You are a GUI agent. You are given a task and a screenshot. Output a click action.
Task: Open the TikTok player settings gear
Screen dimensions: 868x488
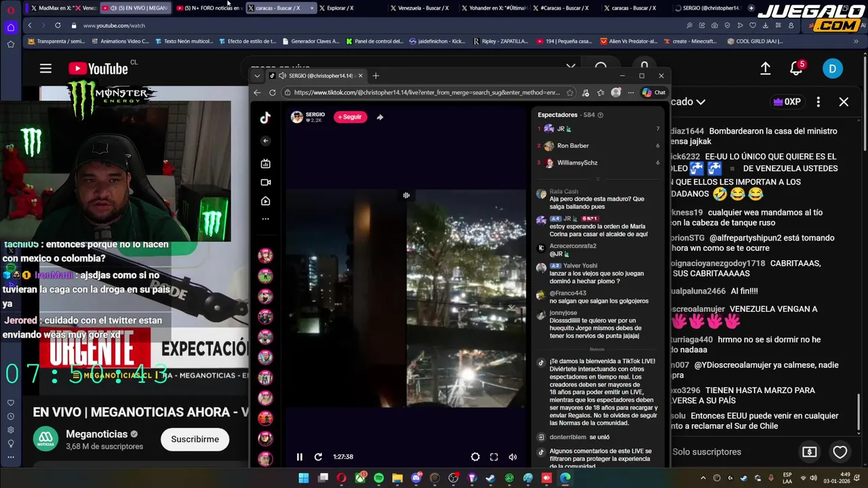(475, 457)
